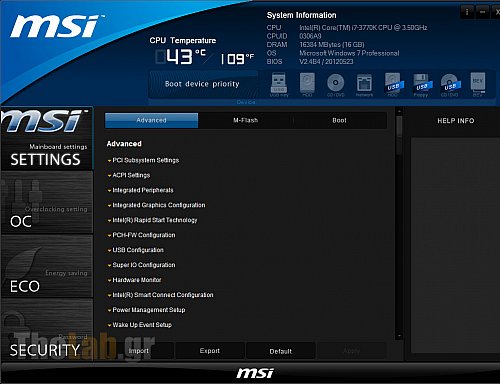
Task: Expand Intel(R) Rapid Start Technology
Action: (x=152, y=220)
